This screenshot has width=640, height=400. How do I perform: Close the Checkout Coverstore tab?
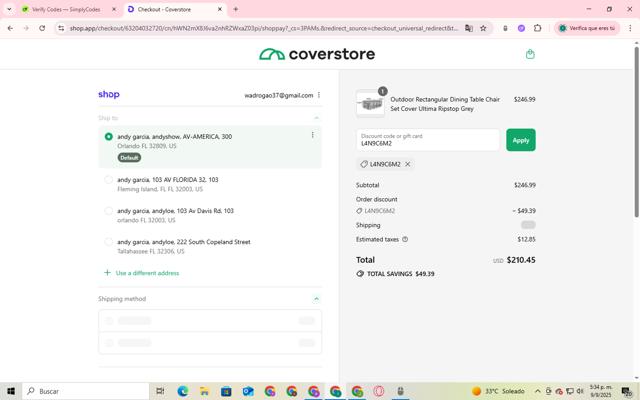click(x=220, y=9)
